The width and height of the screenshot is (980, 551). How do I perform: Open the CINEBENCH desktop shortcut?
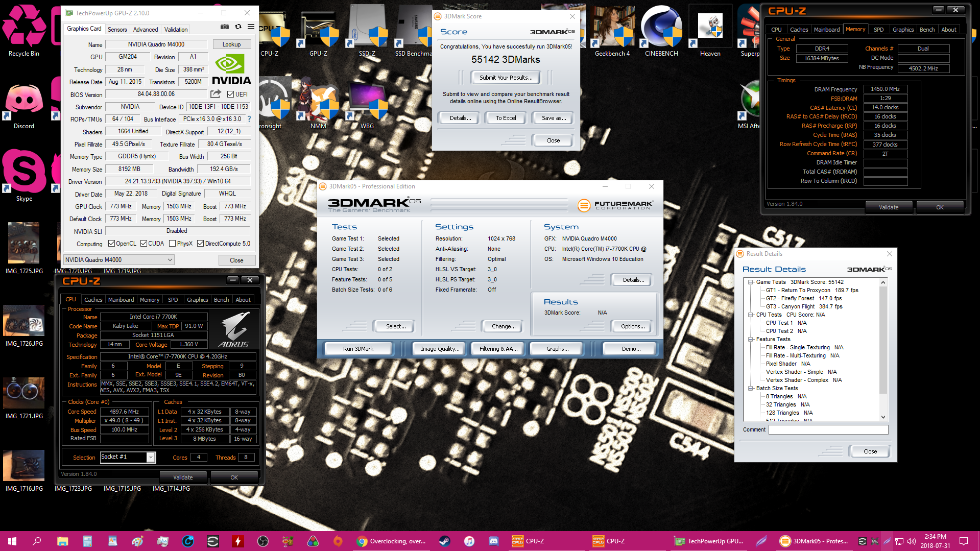(x=661, y=31)
